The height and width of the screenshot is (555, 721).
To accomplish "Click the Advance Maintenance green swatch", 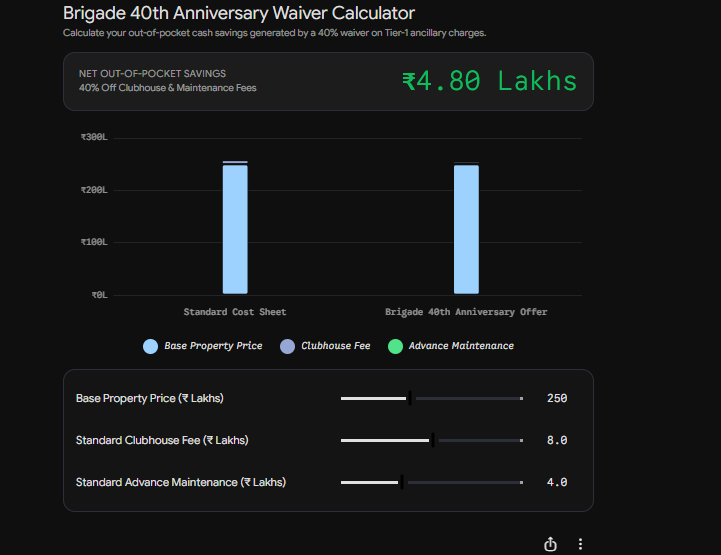I will [395, 346].
